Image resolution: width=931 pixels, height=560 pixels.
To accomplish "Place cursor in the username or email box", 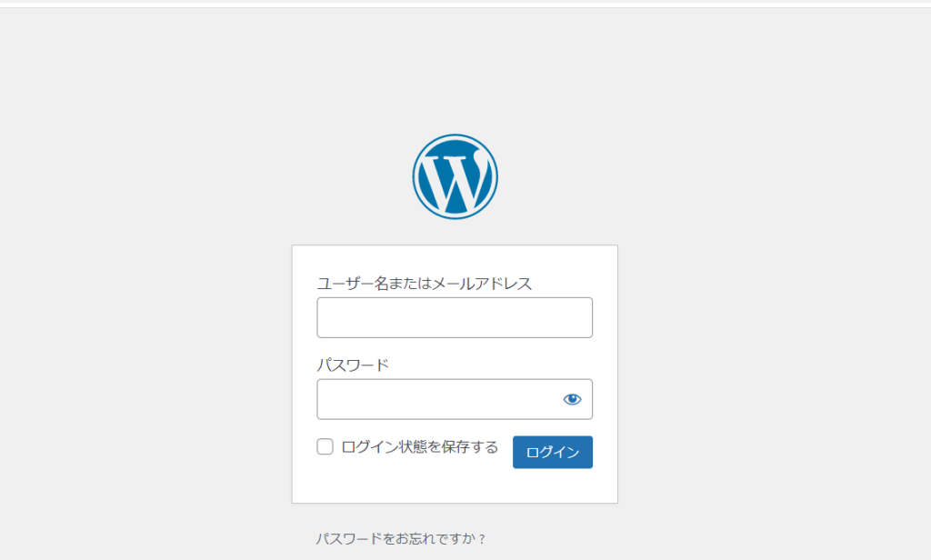I will (x=455, y=317).
